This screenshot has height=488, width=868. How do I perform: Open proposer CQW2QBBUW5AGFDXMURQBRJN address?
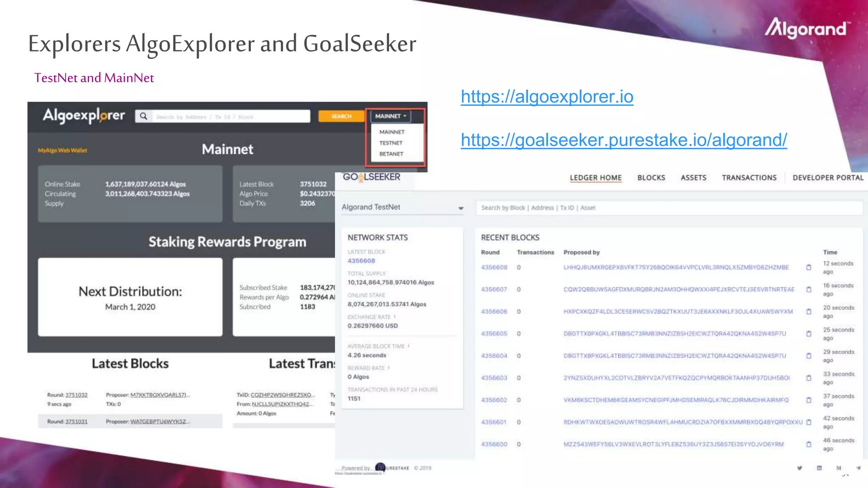679,289
